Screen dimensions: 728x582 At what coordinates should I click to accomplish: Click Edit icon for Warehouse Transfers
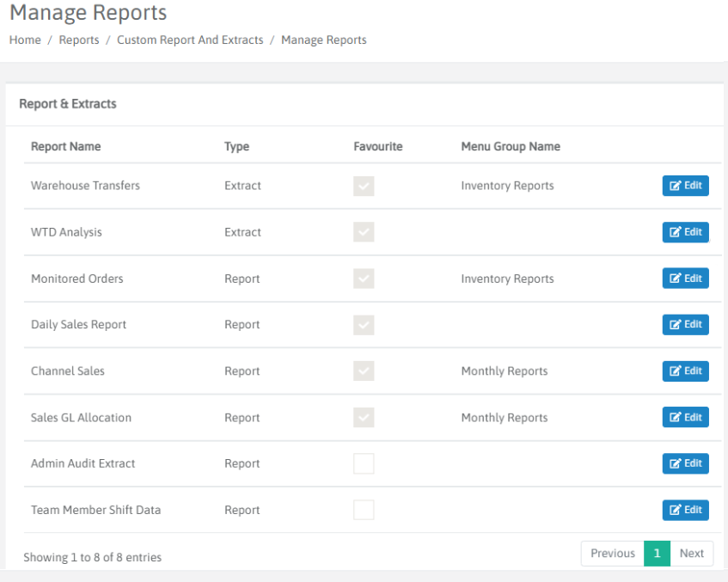(x=685, y=186)
